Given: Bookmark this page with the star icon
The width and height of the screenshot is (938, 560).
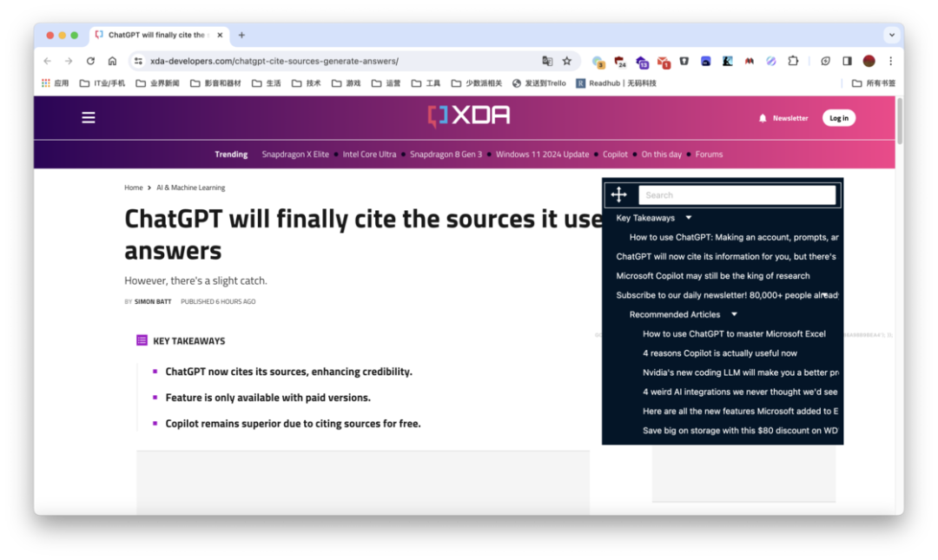Looking at the screenshot, I should pyautogui.click(x=567, y=61).
